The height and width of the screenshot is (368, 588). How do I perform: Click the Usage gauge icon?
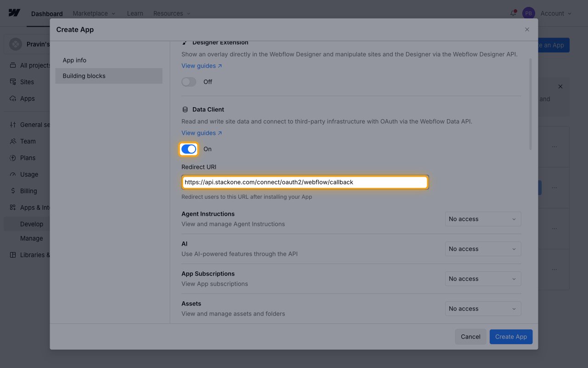click(13, 174)
